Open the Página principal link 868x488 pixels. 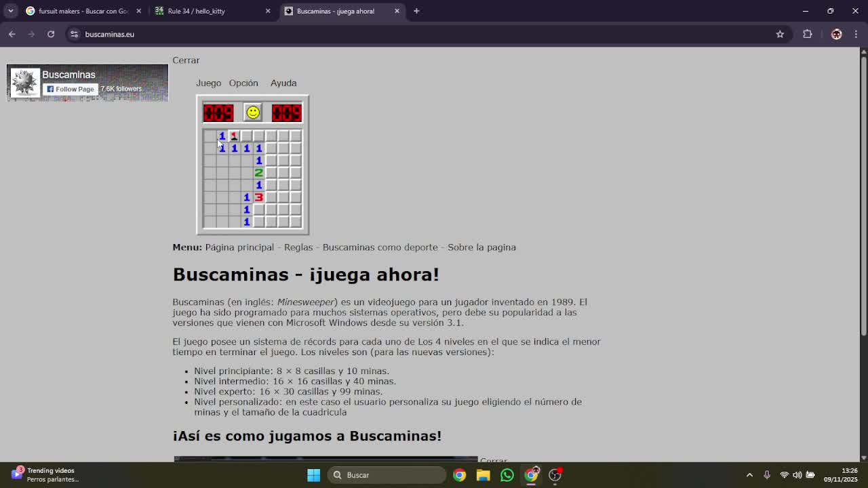click(x=240, y=247)
